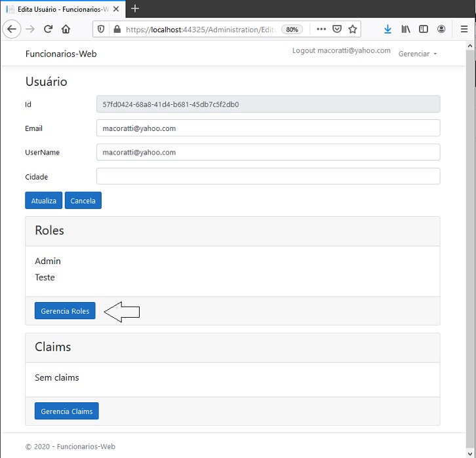Toggle the browser sidebar view
Viewport: 476px width, 458px height.
pos(423,29)
